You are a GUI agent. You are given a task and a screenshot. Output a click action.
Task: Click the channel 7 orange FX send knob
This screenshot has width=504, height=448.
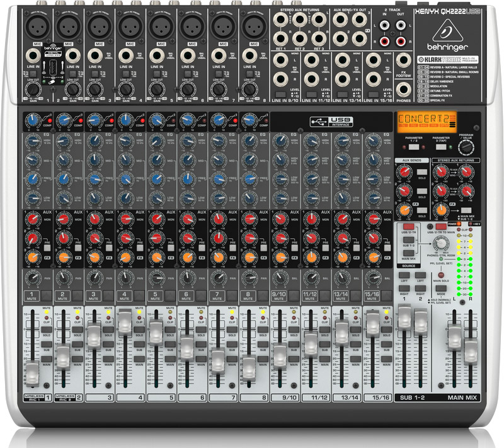[218, 257]
